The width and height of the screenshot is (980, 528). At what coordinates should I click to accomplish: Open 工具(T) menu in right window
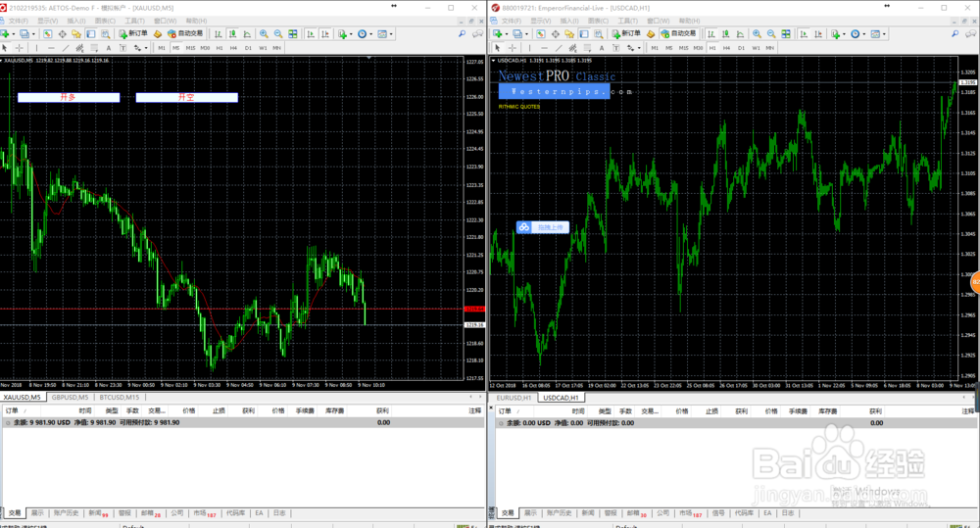[x=628, y=21]
